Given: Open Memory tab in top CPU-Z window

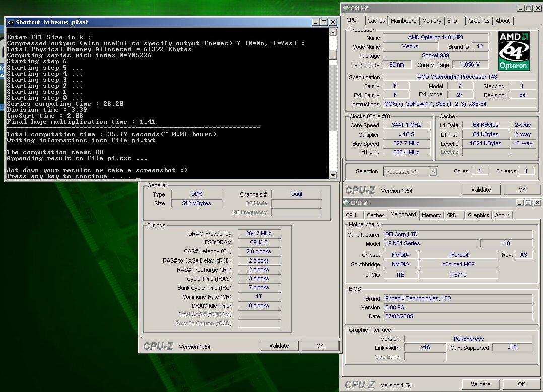Looking at the screenshot, I should click(432, 21).
